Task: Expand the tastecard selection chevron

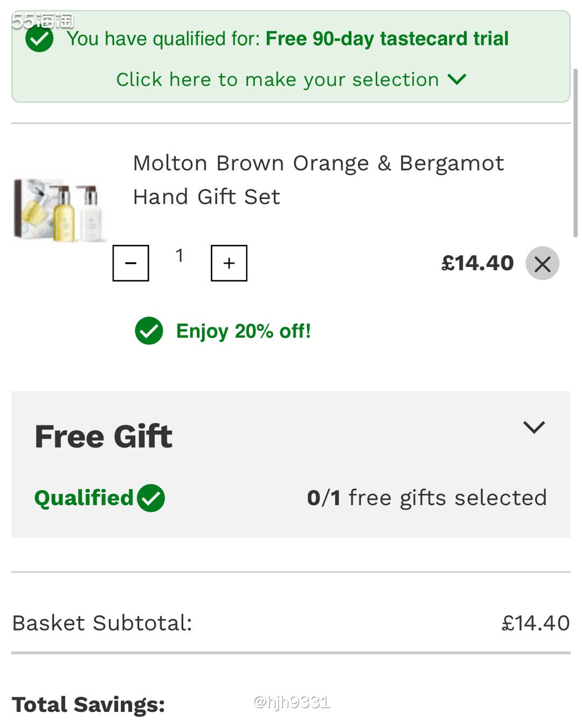Action: [x=457, y=80]
